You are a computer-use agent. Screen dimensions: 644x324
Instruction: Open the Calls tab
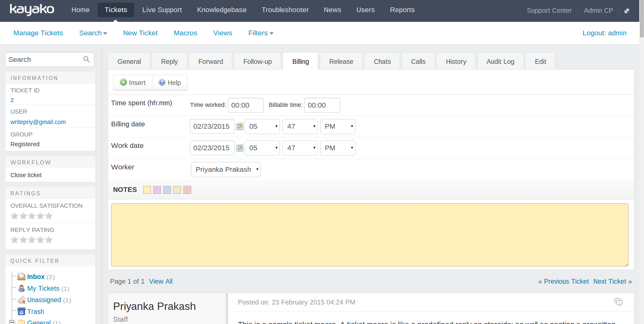coord(418,61)
